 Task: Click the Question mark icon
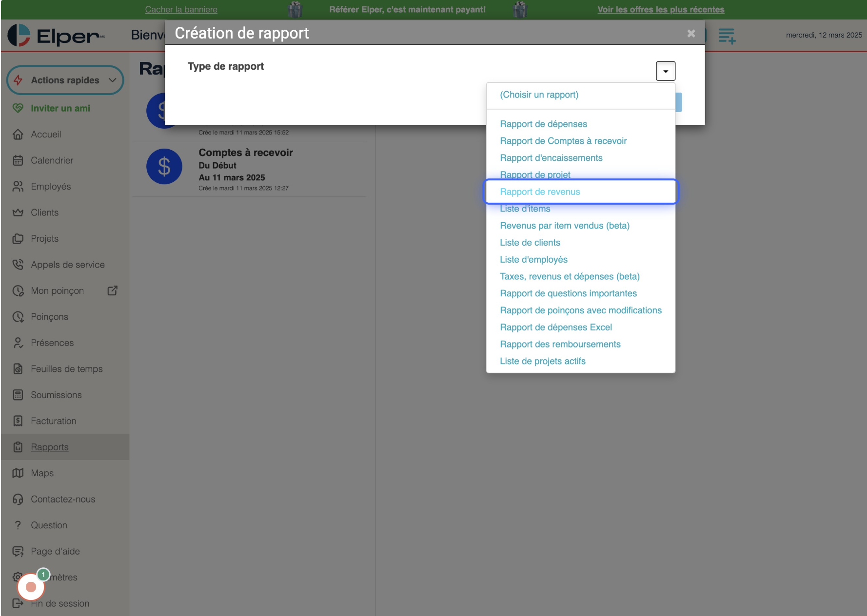[x=18, y=525]
